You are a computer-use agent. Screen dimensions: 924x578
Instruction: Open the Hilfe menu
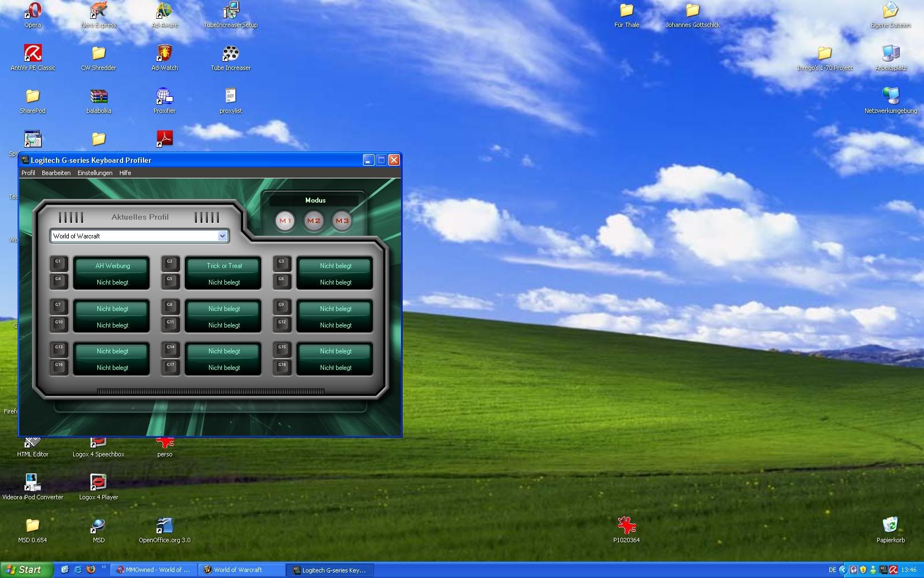click(x=125, y=173)
